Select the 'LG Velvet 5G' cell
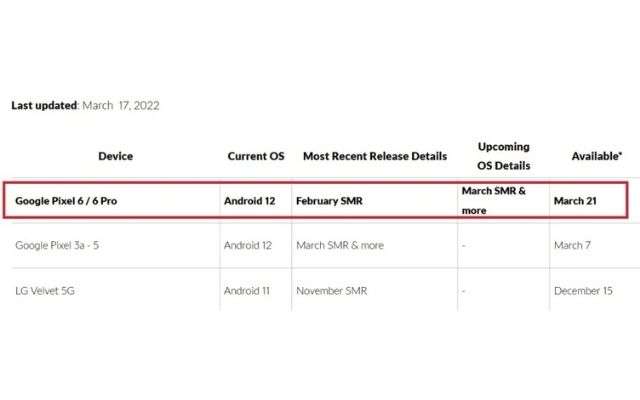This screenshot has width=640, height=400. point(45,291)
